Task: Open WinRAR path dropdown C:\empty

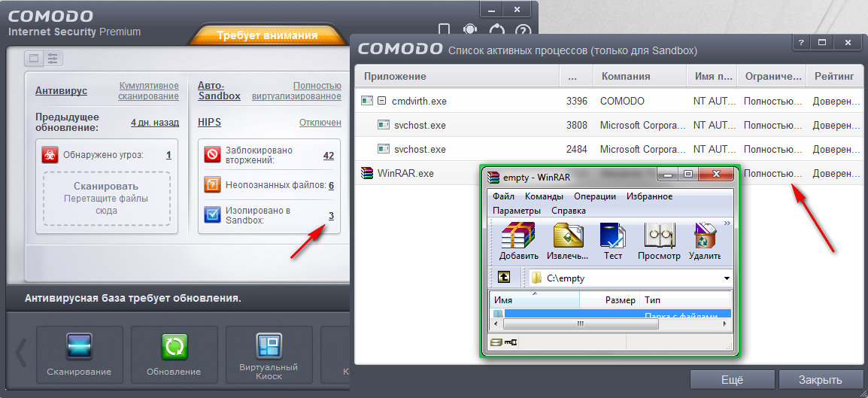Action: 727,278
